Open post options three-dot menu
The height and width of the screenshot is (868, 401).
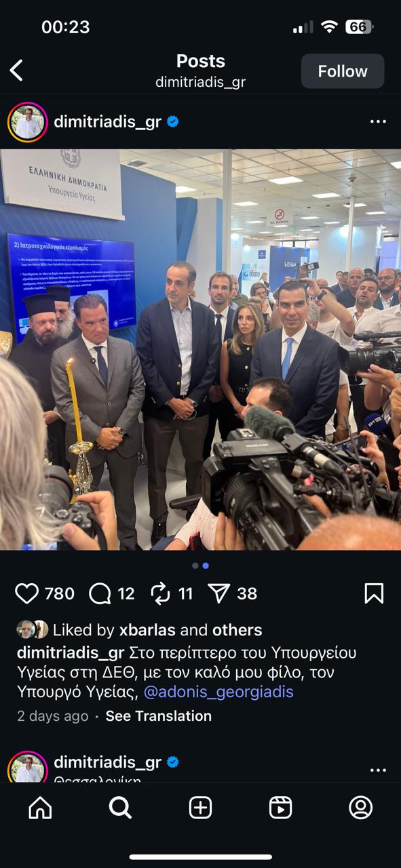coord(378,122)
